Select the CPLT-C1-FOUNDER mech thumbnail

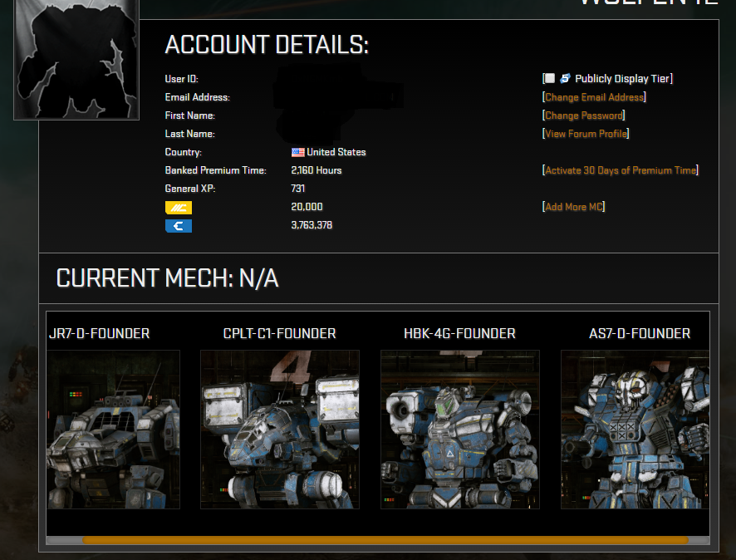point(280,430)
